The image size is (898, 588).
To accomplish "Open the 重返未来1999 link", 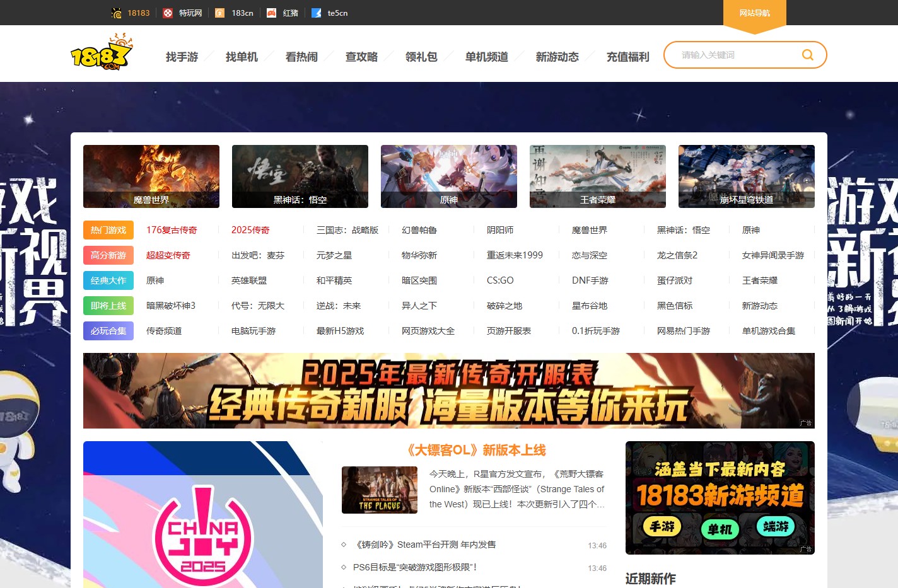I will point(515,255).
